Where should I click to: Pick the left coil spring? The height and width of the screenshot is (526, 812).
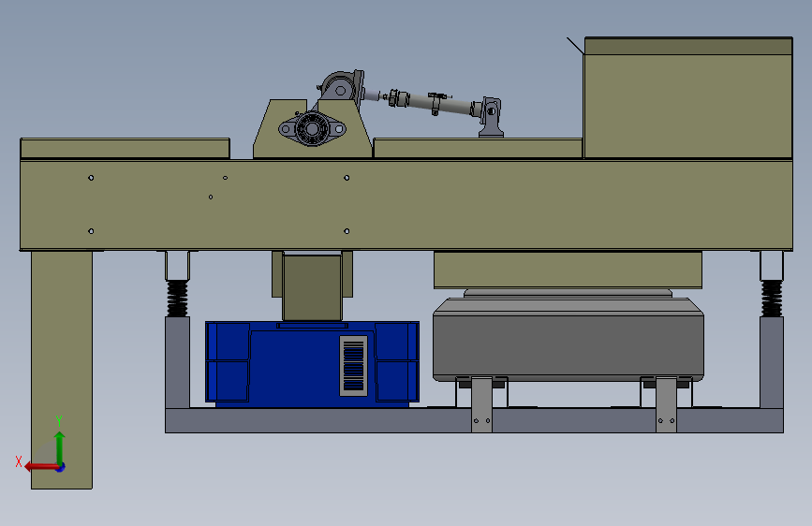pyautogui.click(x=177, y=299)
